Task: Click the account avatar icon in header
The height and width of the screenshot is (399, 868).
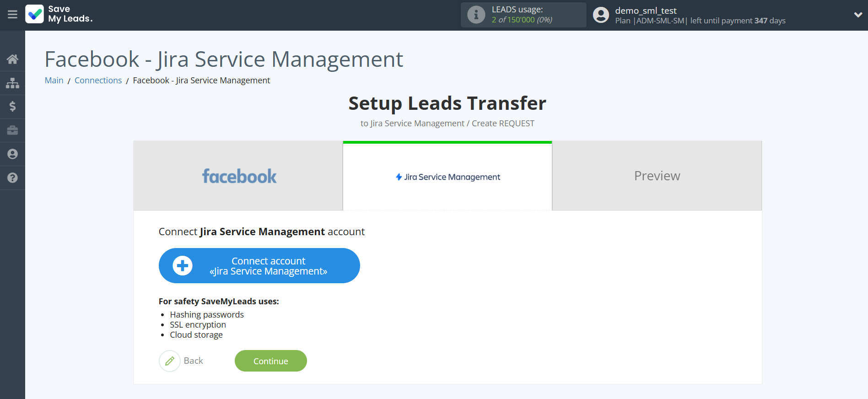Action: point(601,15)
